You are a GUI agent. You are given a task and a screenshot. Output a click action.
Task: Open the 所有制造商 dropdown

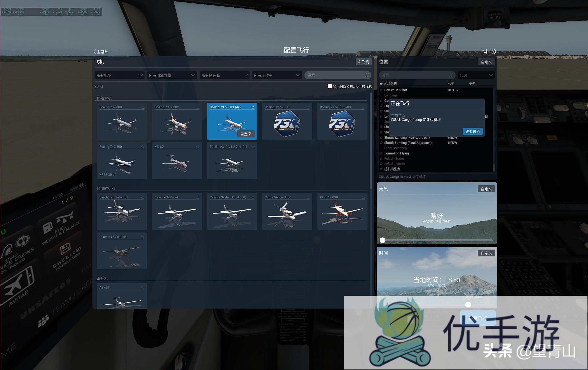click(224, 75)
